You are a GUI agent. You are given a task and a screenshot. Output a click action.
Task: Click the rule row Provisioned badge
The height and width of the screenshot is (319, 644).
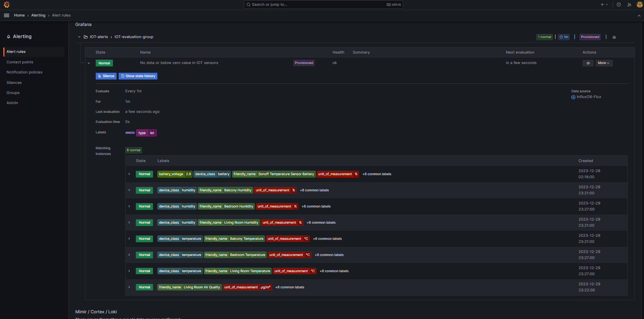[304, 63]
